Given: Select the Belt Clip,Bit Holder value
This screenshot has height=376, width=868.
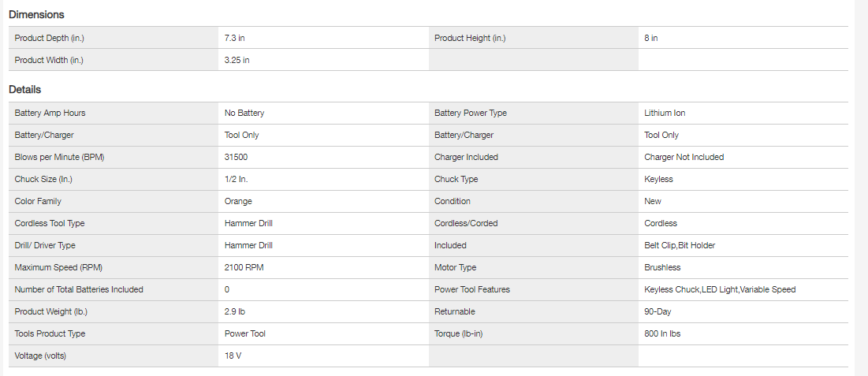Looking at the screenshot, I should click(680, 245).
